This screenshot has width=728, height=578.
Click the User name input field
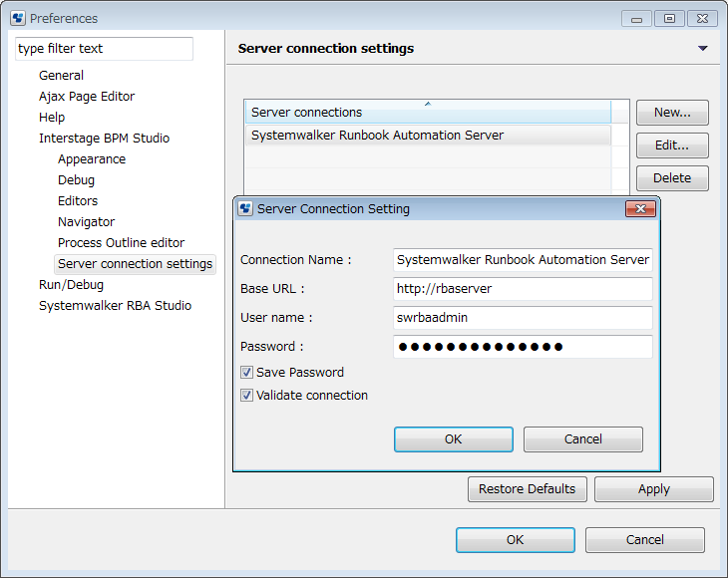[x=523, y=318]
